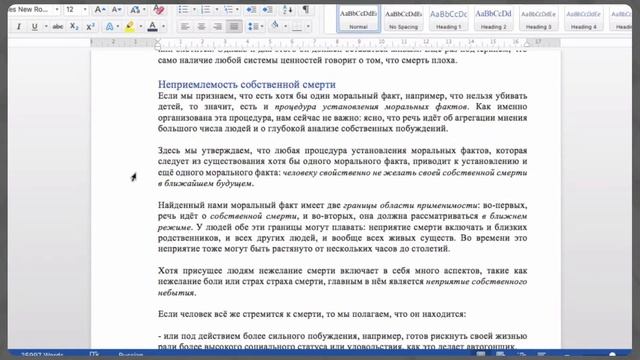Image resolution: width=640 pixels, height=360 pixels.
Task: Open font color dropdown arrow
Action: [163, 27]
